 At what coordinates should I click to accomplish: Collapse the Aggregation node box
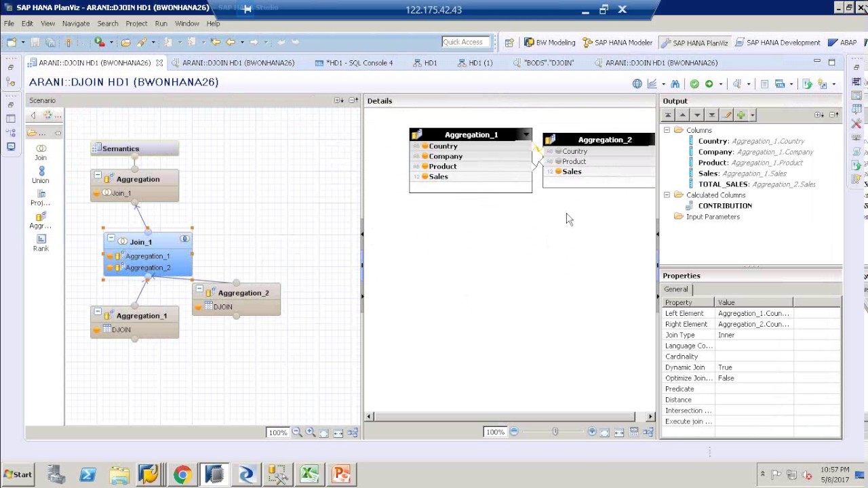(98, 176)
